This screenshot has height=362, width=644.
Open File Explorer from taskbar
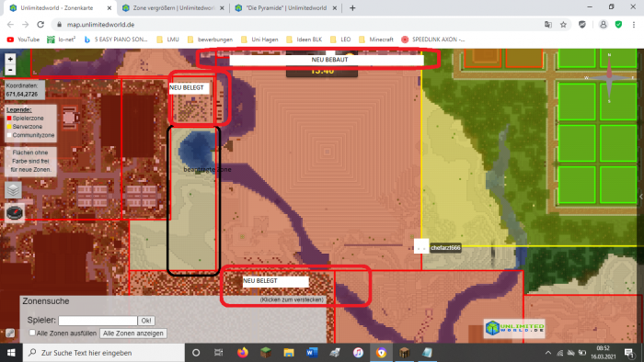click(x=289, y=353)
